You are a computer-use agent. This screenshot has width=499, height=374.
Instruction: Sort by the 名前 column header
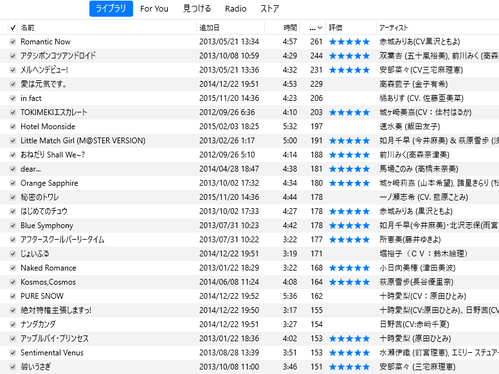[27, 28]
